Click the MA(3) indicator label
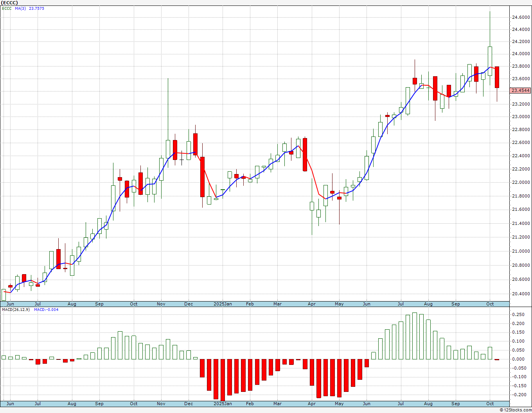The height and width of the screenshot is (413, 532). (20, 9)
